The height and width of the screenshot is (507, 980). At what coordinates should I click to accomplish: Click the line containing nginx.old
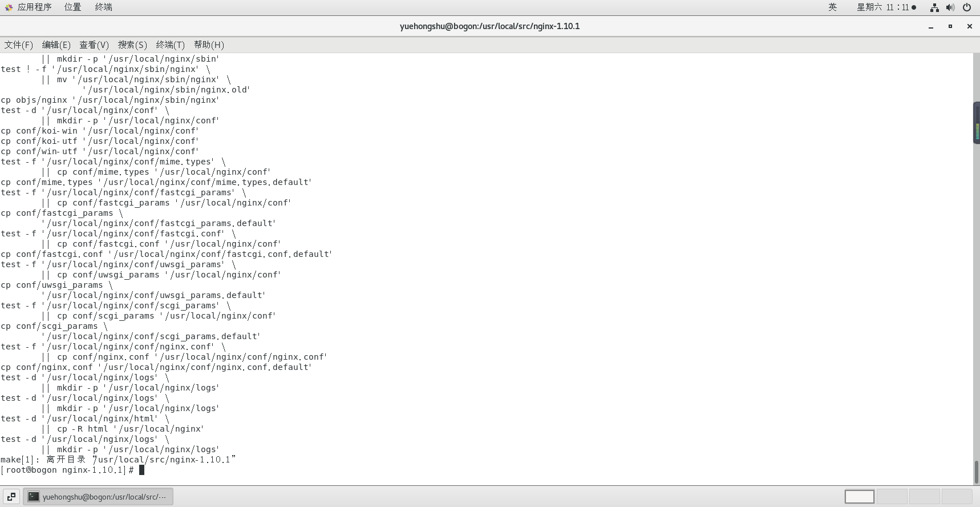tap(166, 90)
